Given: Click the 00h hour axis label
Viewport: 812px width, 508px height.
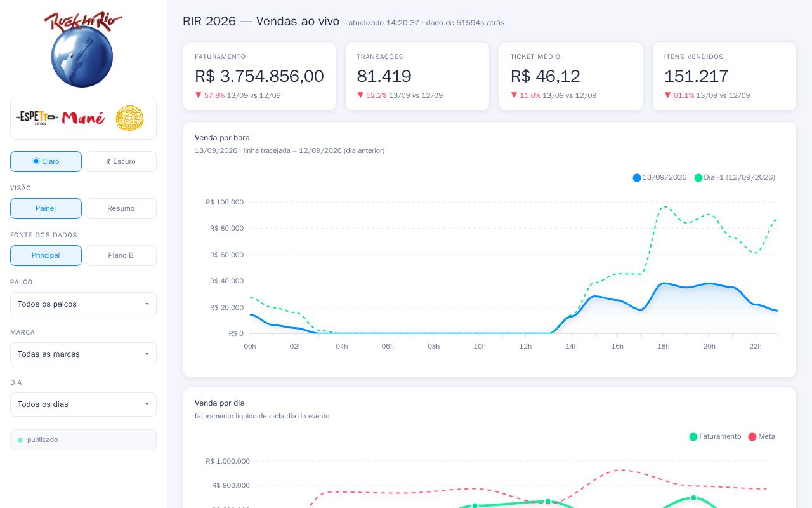Looking at the screenshot, I should coord(250,347).
